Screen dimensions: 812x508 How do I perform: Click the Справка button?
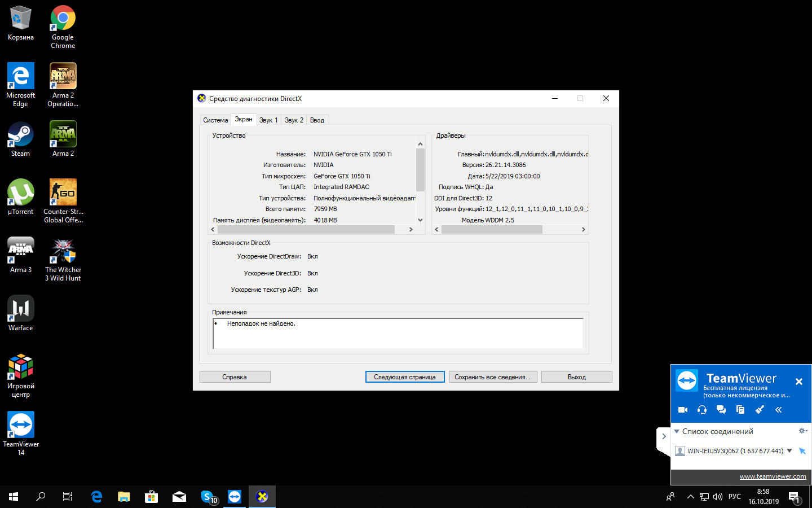[x=235, y=377]
